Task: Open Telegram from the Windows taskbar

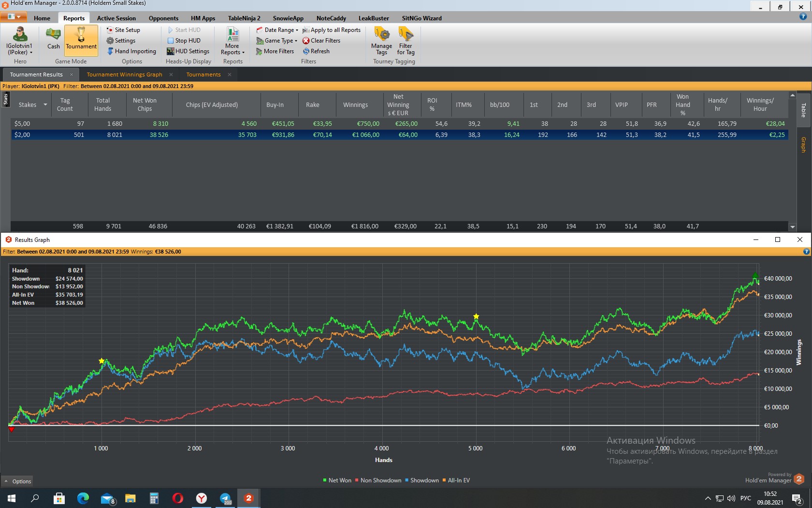Action: pos(226,498)
